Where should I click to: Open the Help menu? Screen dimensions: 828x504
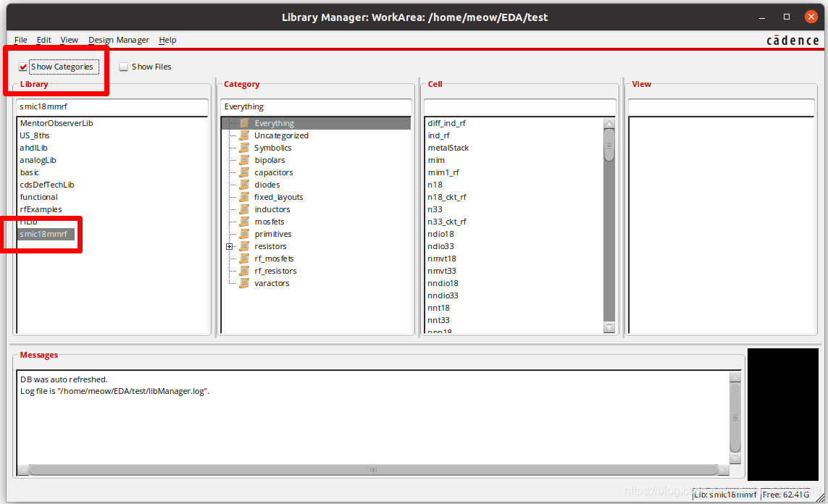coord(167,40)
